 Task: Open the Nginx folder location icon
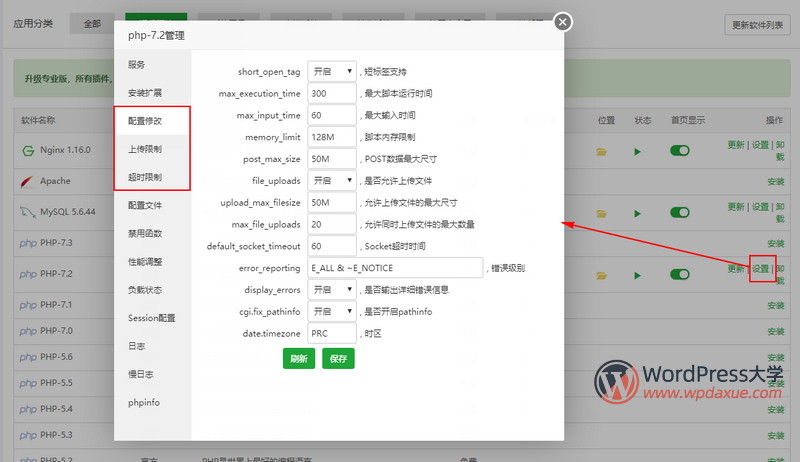[x=602, y=151]
